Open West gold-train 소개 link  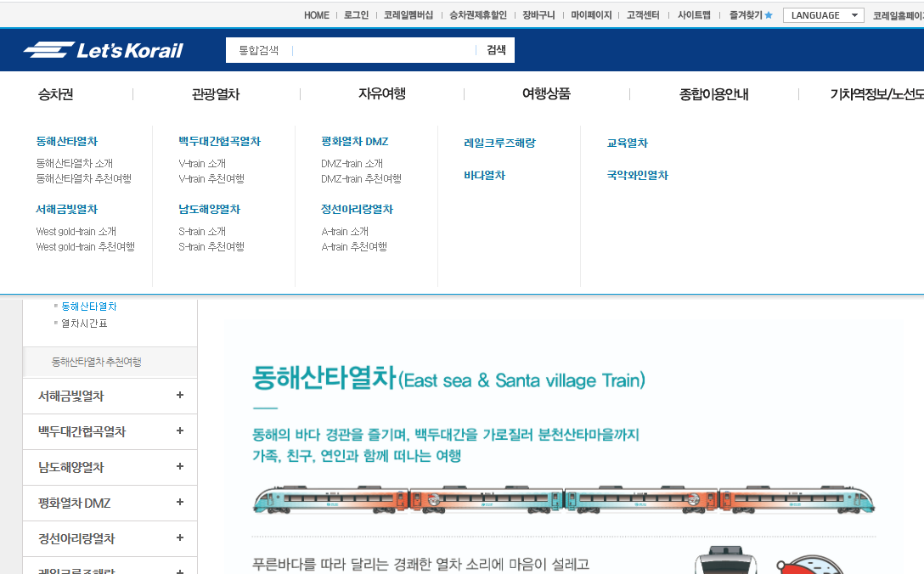pyautogui.click(x=76, y=232)
